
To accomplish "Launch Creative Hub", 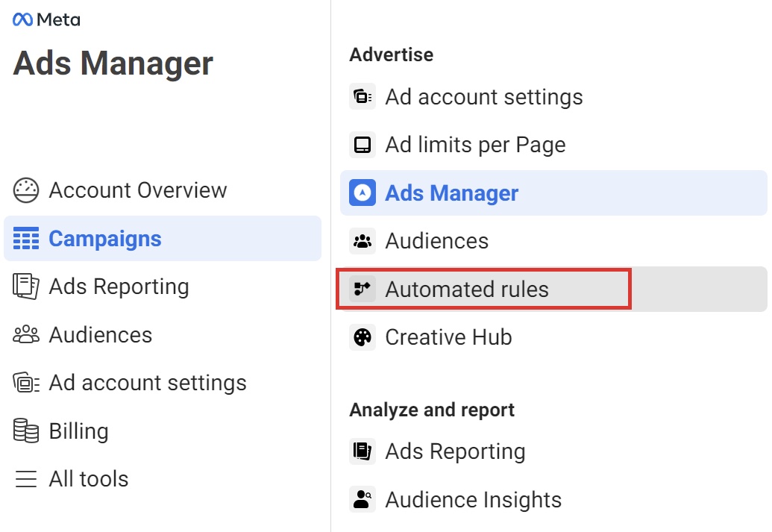I will pyautogui.click(x=553, y=337).
